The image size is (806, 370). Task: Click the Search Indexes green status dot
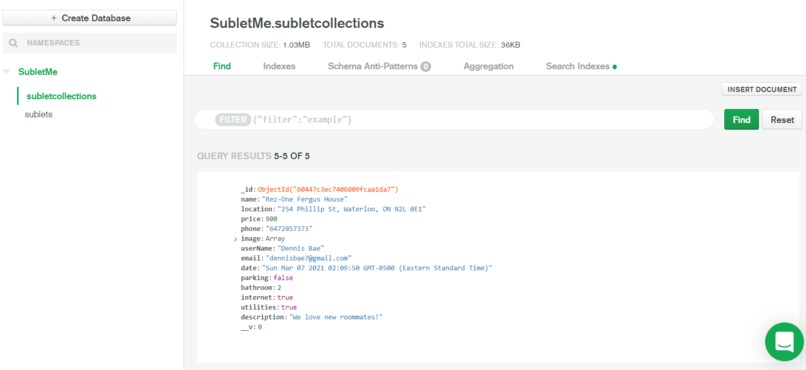pos(615,67)
